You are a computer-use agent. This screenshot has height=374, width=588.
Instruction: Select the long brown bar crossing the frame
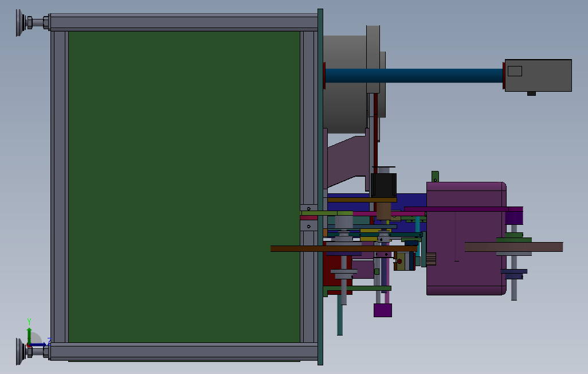344,248
